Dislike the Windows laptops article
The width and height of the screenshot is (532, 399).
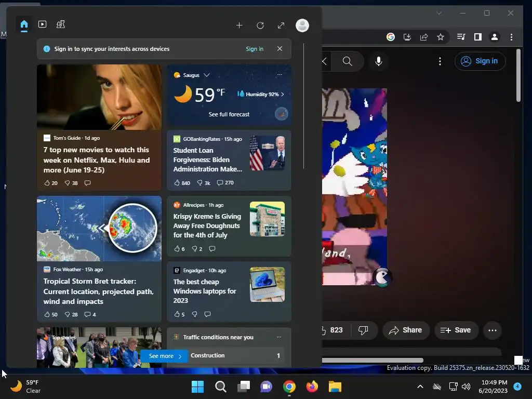click(x=195, y=314)
